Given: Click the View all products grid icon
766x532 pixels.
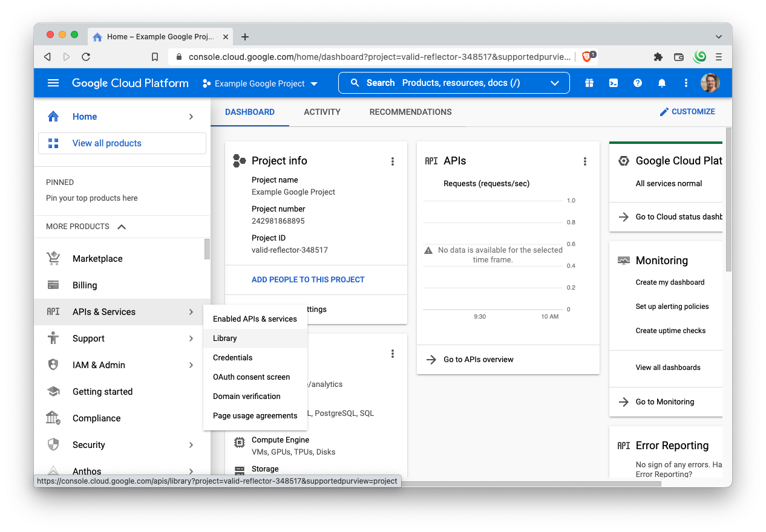Looking at the screenshot, I should (53, 143).
